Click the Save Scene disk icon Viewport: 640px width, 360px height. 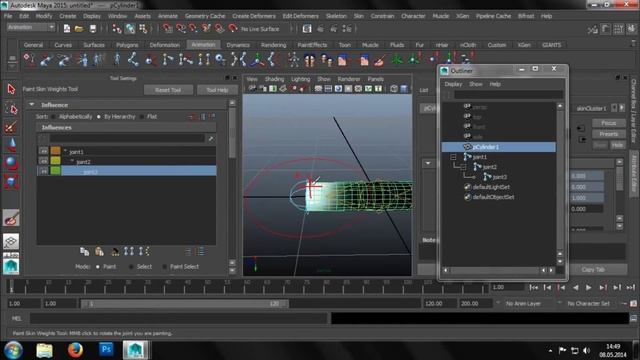[93, 29]
